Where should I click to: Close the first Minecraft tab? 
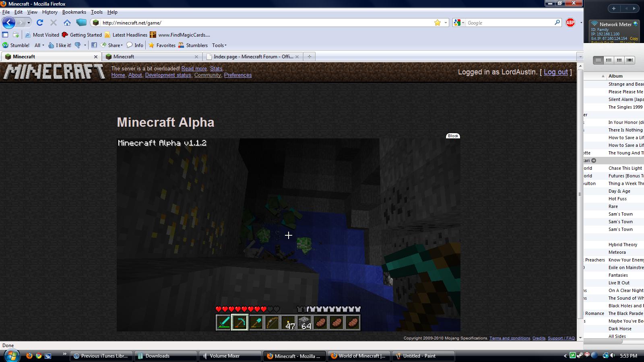96,57
